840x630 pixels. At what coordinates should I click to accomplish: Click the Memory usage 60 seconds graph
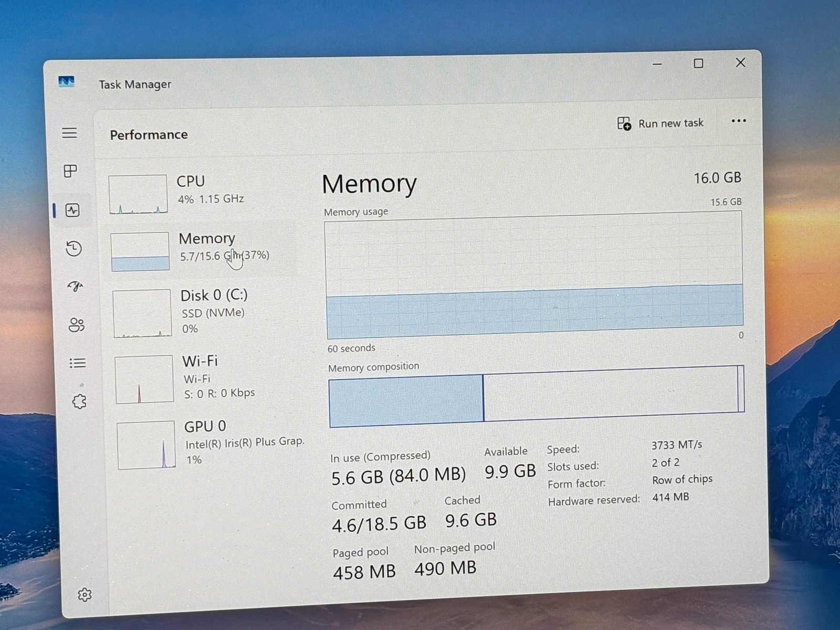tap(534, 276)
